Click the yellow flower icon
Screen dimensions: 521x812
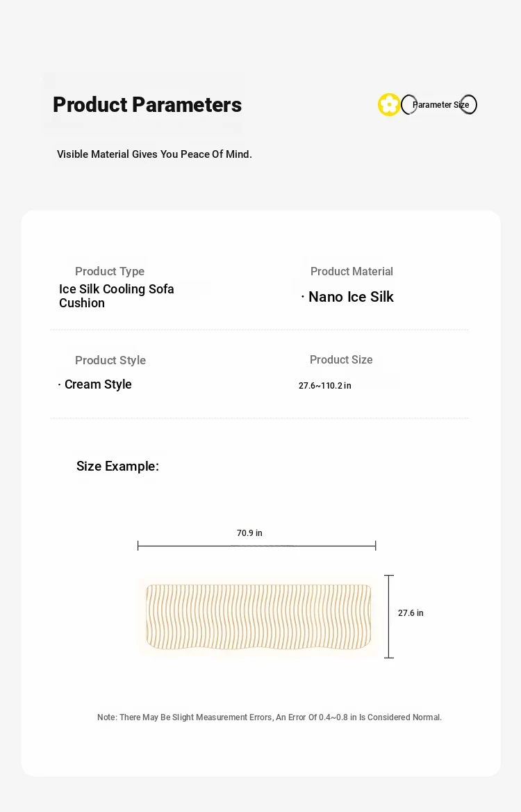point(388,104)
